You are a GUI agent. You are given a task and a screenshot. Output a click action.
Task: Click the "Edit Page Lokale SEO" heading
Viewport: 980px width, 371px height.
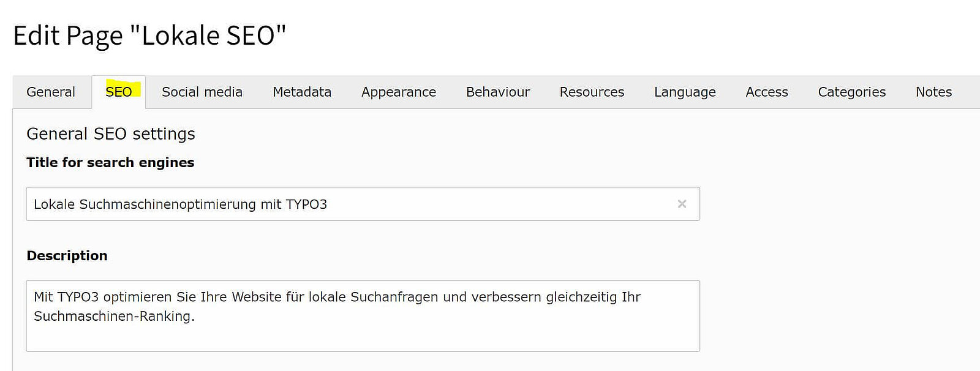pyautogui.click(x=149, y=36)
